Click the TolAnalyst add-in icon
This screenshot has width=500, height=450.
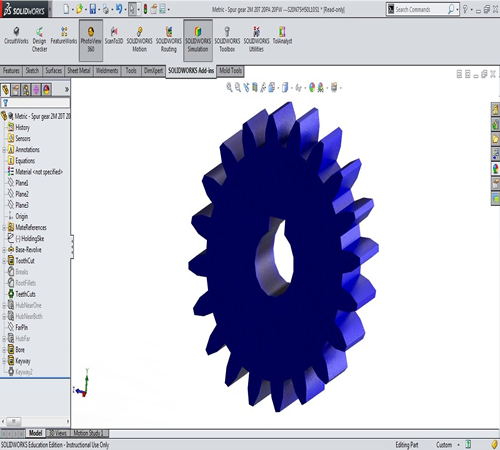282,36
